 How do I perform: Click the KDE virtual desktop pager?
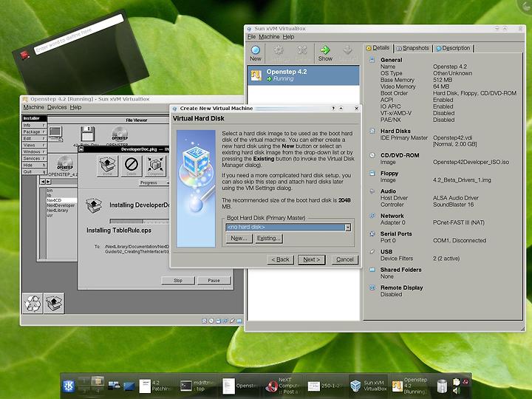point(91,386)
